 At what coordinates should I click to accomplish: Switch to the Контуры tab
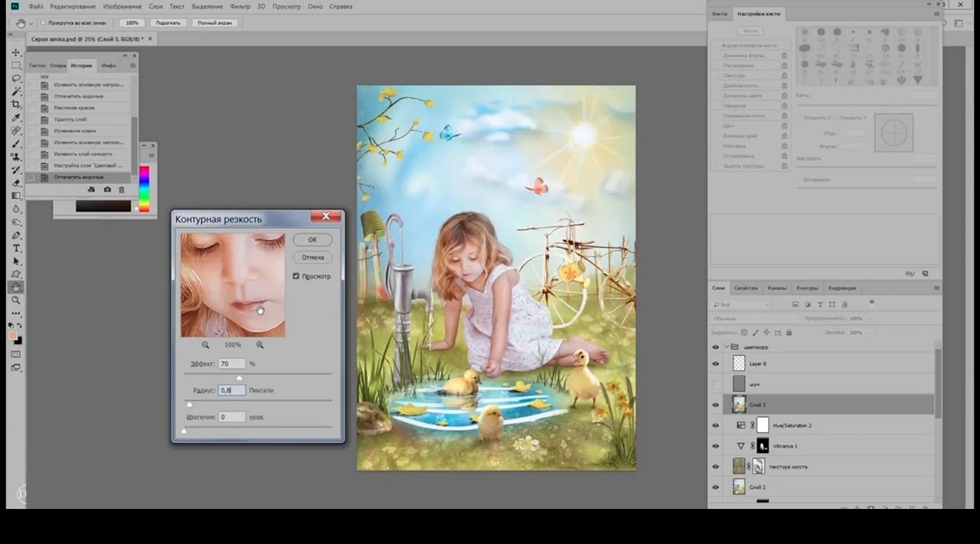tap(808, 288)
